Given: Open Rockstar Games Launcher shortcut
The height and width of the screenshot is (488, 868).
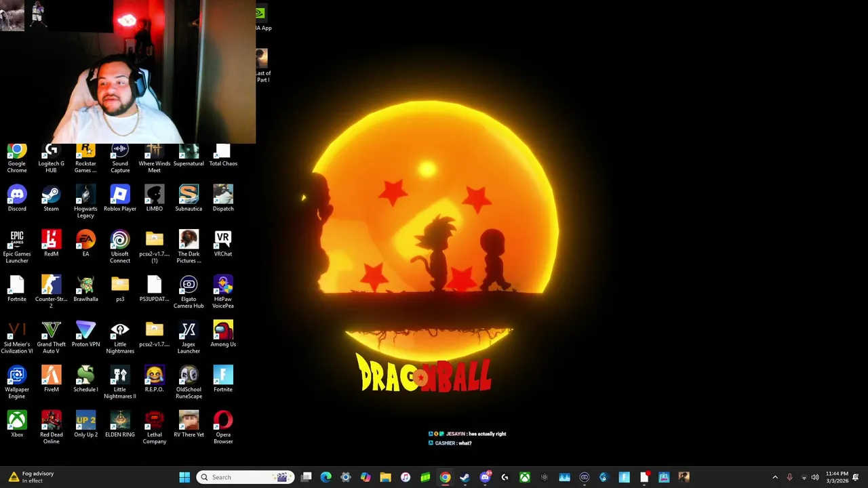Looking at the screenshot, I should pos(85,158).
